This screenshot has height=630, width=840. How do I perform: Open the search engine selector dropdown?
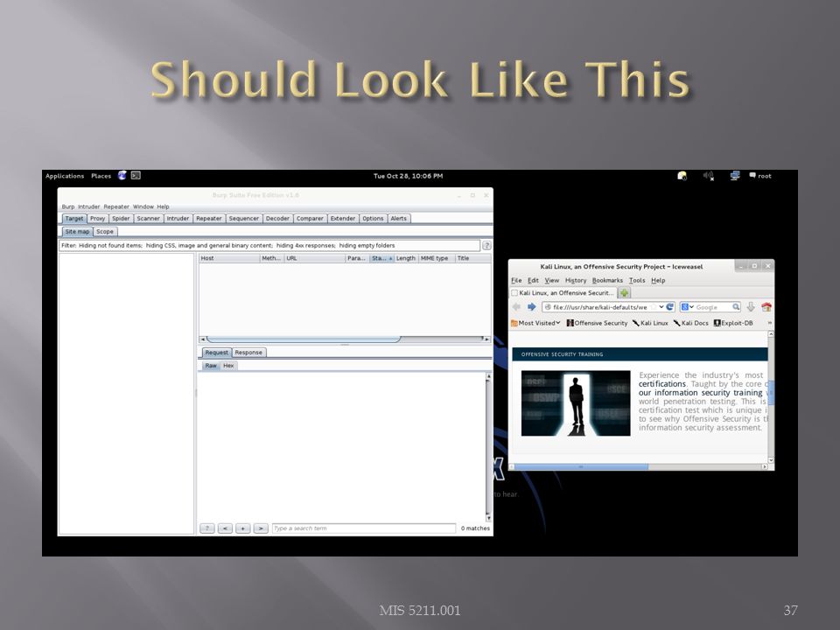tap(688, 307)
